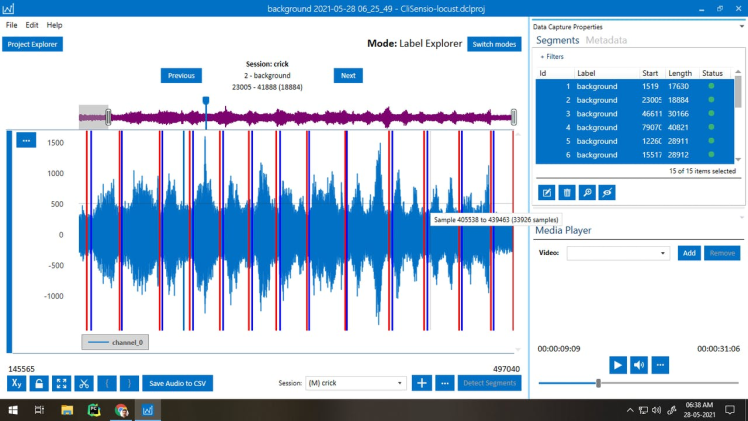Viewport: 748px width, 421px height.
Task: Click the Xy axis toggle icon
Action: (17, 383)
